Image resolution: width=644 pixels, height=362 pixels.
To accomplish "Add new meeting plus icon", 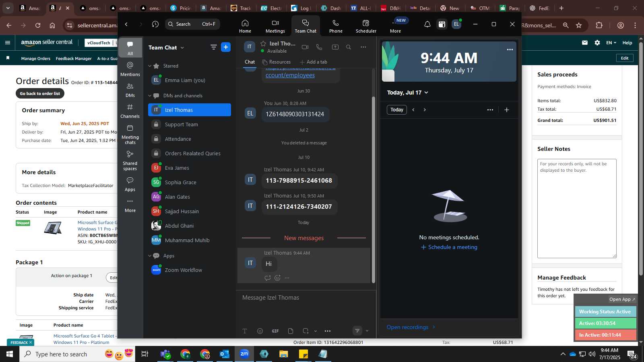I will [x=507, y=110].
